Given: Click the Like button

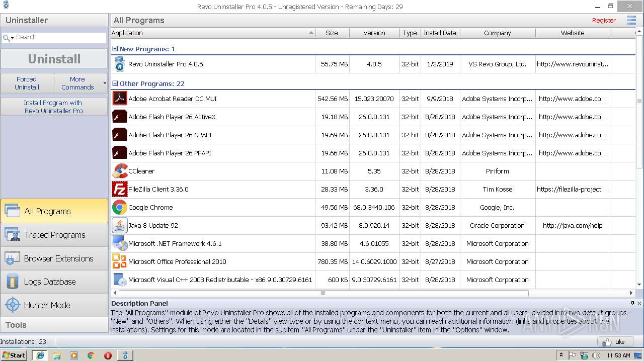Looking at the screenshot, I should pyautogui.click(x=615, y=342).
